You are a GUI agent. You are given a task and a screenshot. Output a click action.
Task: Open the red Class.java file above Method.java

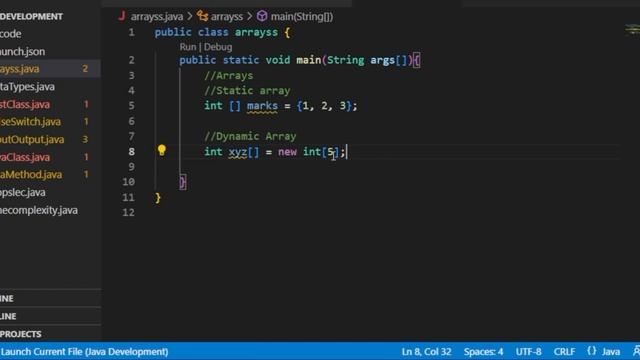[51, 157]
